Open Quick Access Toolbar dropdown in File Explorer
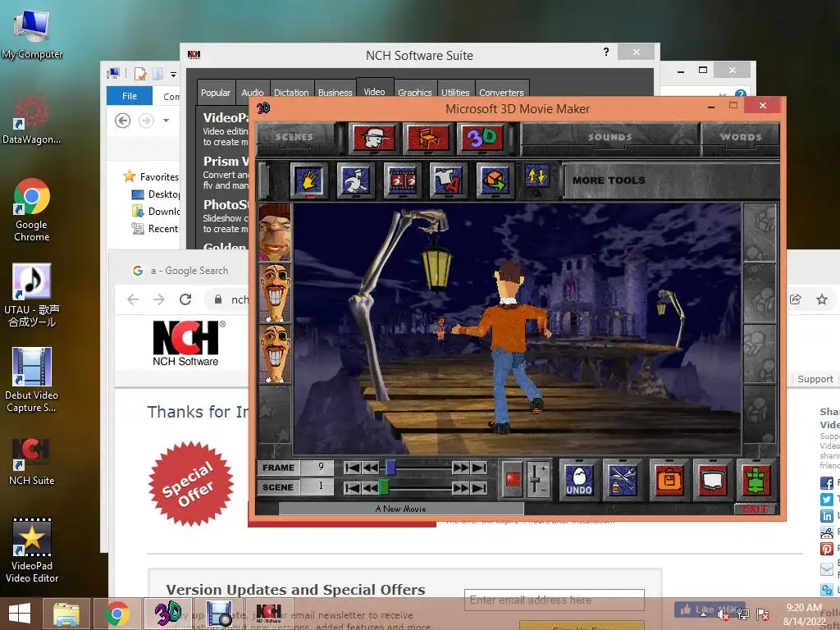Image resolution: width=840 pixels, height=630 pixels. point(174,75)
